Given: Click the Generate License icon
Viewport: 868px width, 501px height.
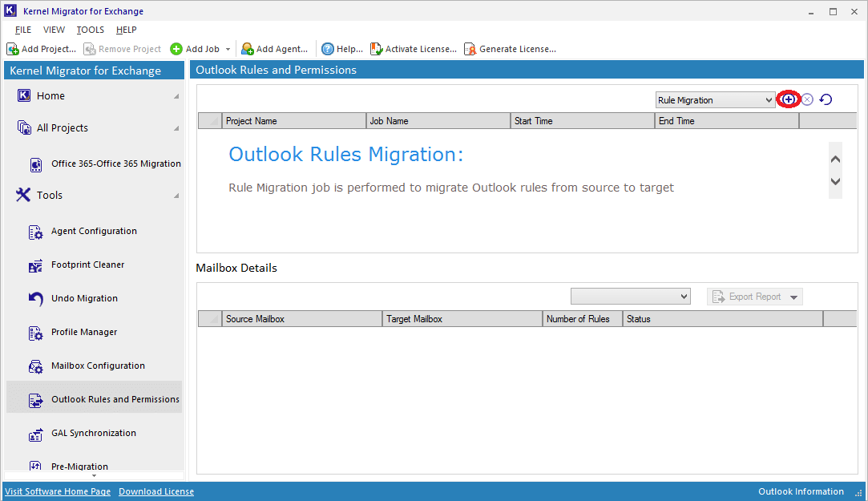Looking at the screenshot, I should (470, 49).
